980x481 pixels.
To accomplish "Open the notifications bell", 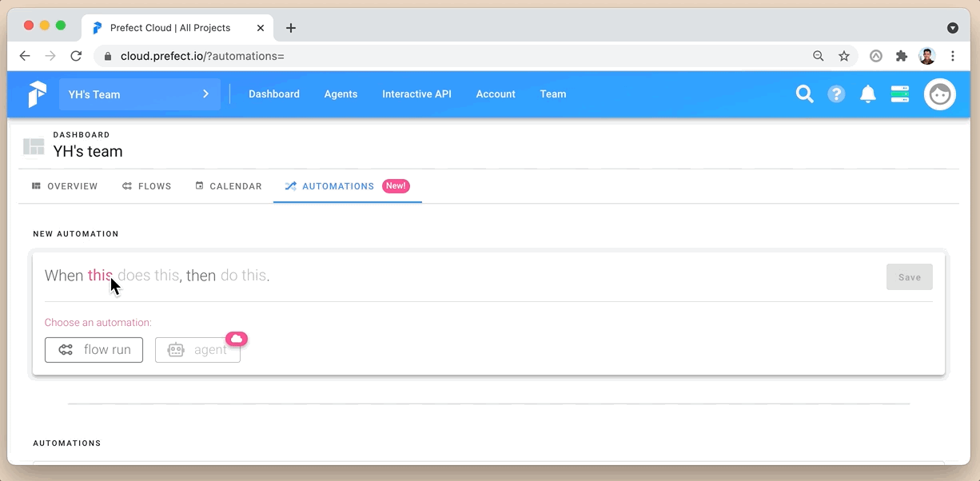I will (x=868, y=94).
